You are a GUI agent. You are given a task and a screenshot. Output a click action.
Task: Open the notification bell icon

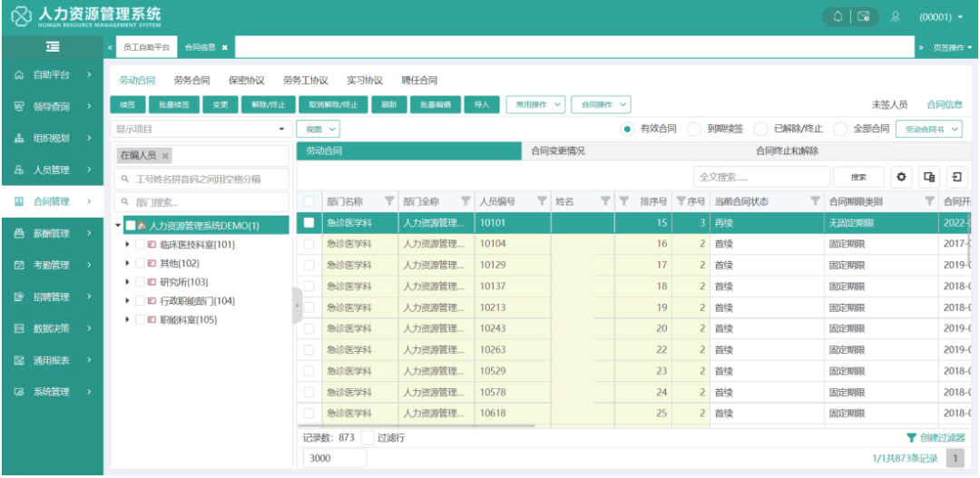(838, 16)
